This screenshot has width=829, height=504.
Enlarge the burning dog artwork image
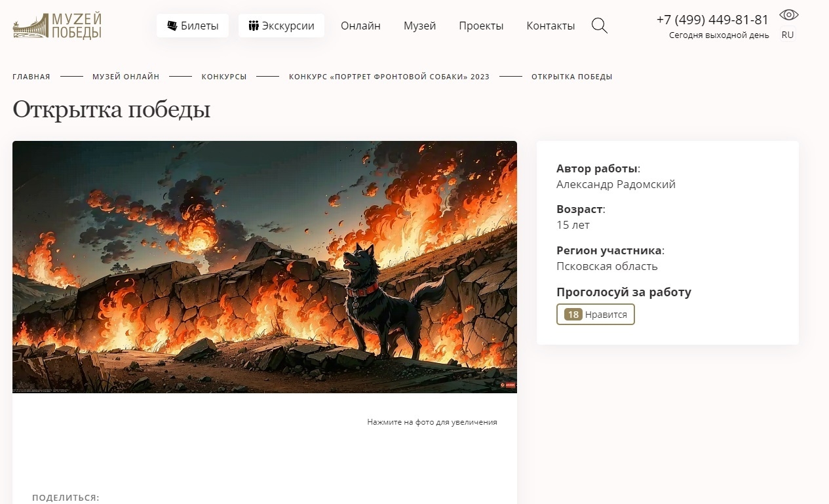click(x=265, y=267)
